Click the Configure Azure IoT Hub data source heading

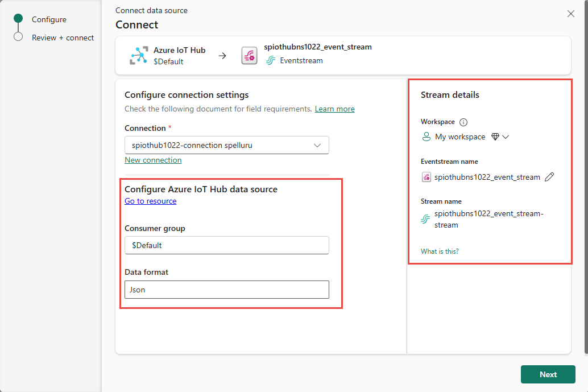201,189
